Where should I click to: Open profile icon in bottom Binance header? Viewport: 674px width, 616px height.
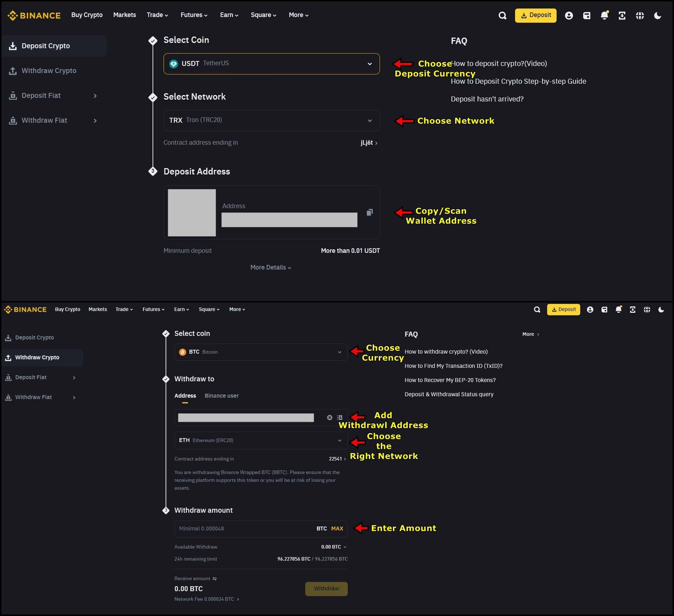590,310
